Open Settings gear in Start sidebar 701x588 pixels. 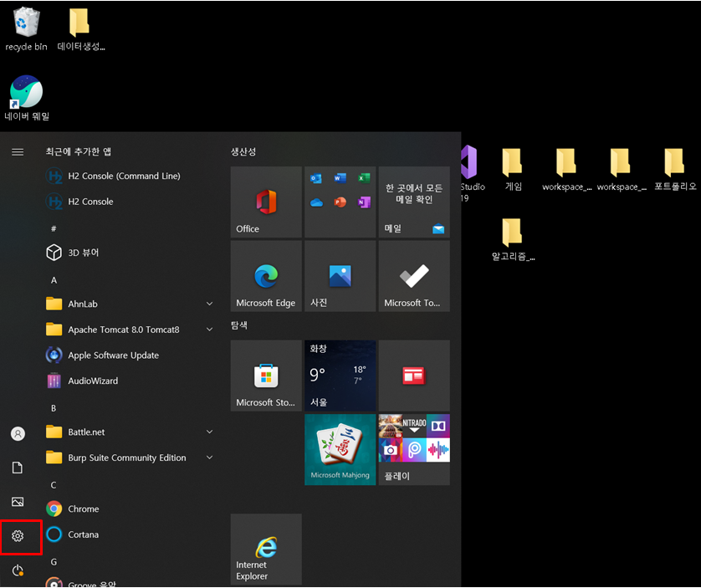pyautogui.click(x=18, y=535)
